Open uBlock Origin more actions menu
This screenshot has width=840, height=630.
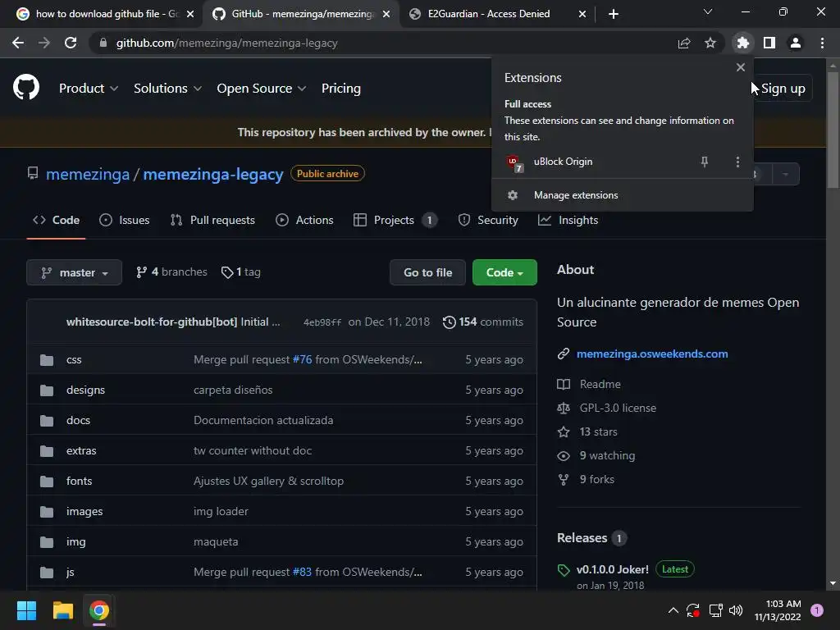pyautogui.click(x=737, y=162)
